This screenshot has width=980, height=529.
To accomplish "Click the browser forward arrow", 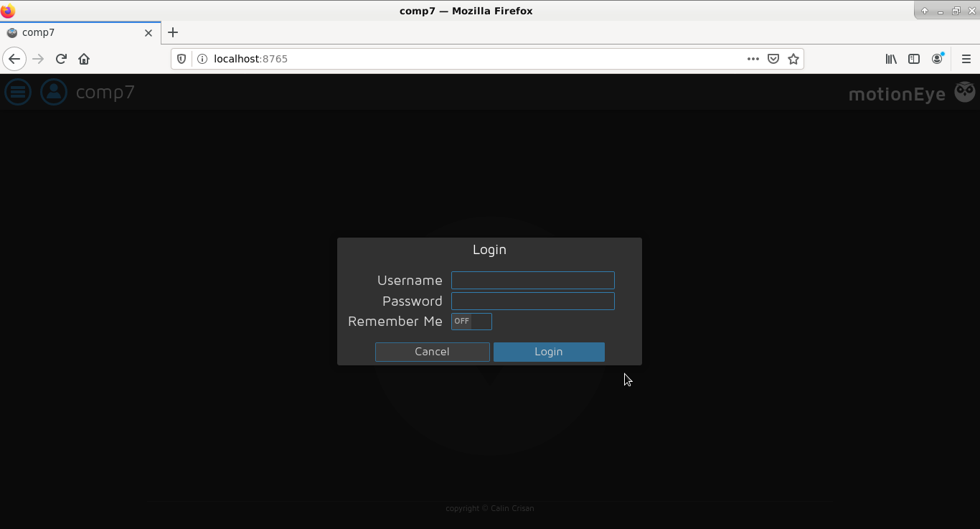I will coord(38,59).
